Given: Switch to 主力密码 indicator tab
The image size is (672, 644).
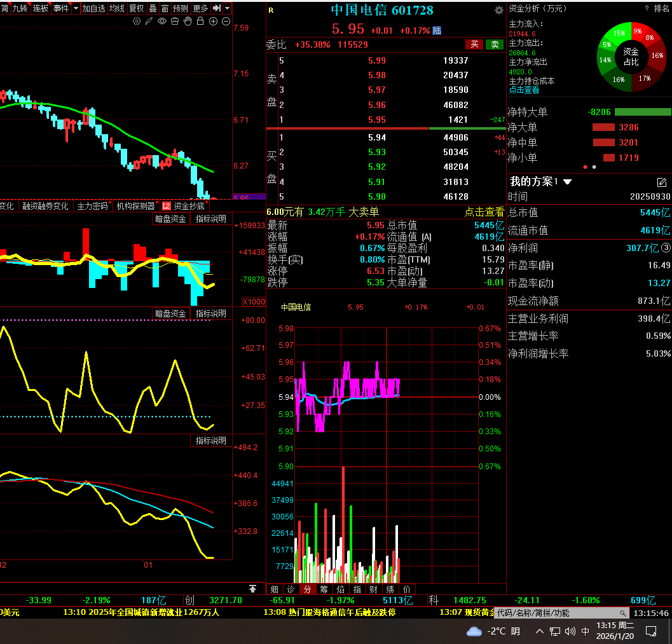Looking at the screenshot, I should 93,206.
